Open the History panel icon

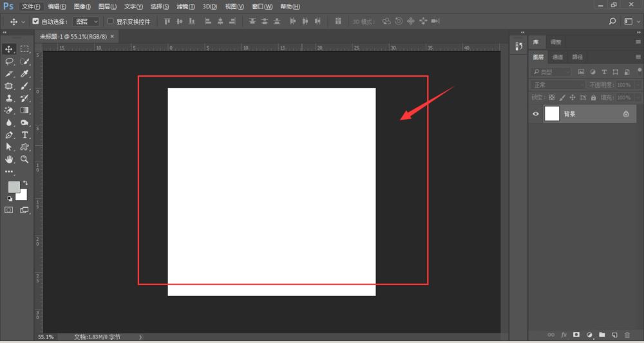coord(518,46)
